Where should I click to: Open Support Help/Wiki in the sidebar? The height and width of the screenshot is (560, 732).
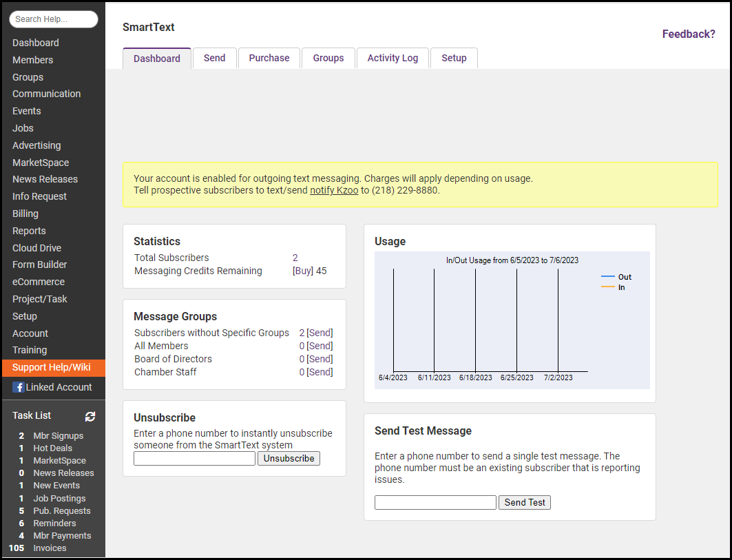click(x=52, y=367)
